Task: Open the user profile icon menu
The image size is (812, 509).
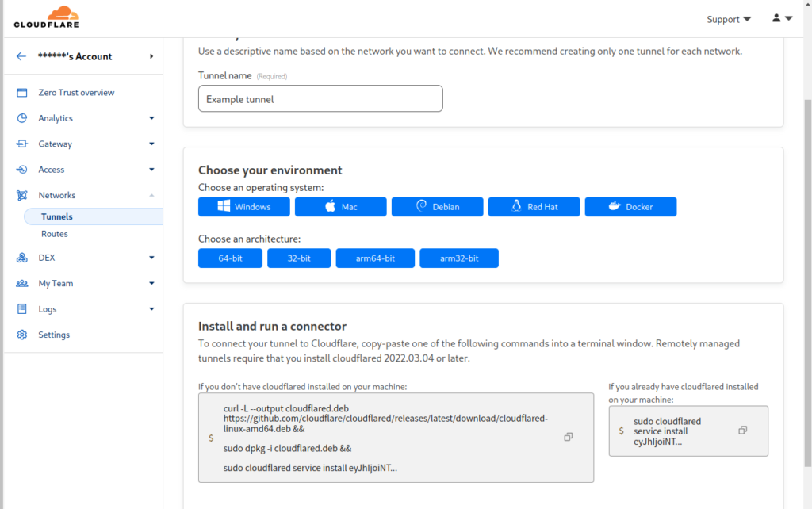Action: click(782, 18)
